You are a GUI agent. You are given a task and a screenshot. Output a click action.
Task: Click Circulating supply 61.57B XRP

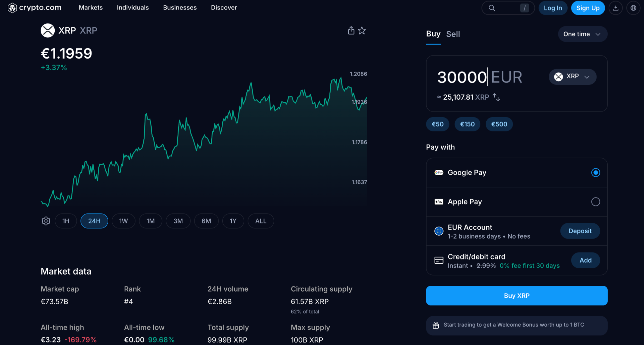(x=310, y=301)
